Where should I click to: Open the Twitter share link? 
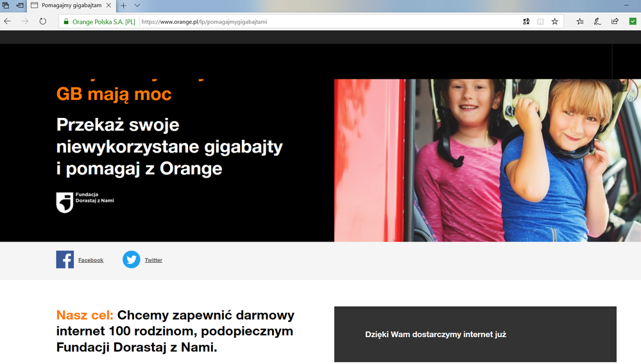point(153,260)
